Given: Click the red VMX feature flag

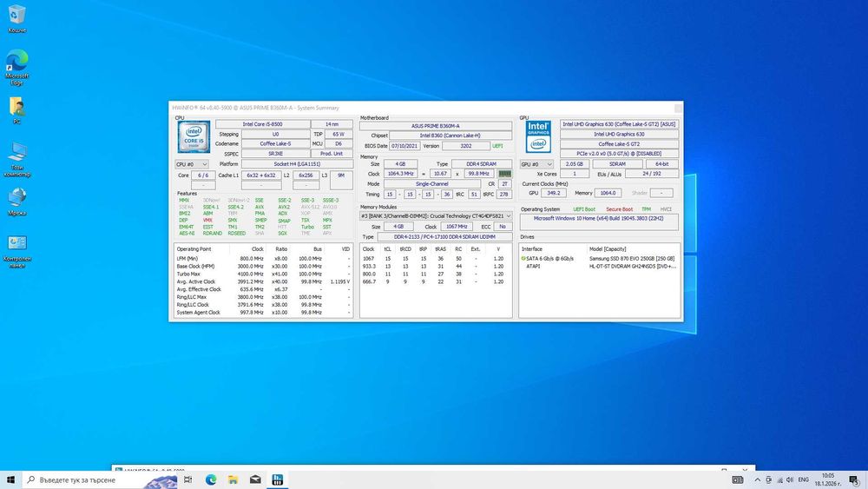Looking at the screenshot, I should click(x=207, y=221).
